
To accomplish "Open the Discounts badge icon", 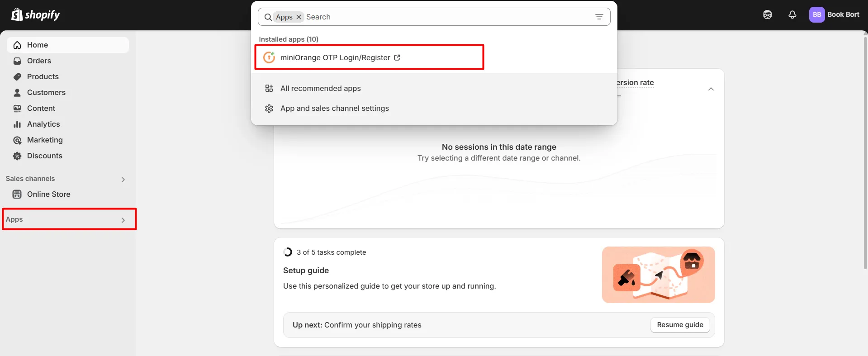I will click(17, 156).
